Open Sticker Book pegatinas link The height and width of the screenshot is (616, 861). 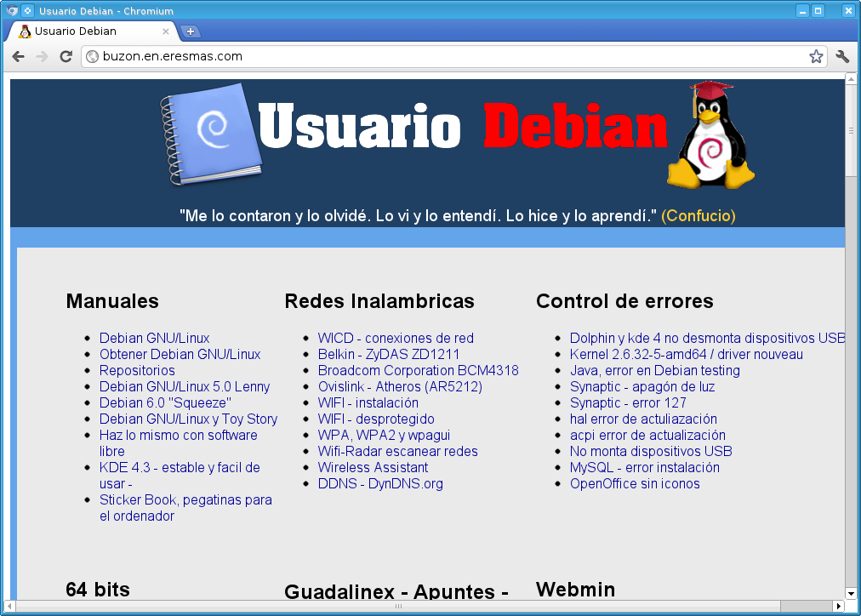[185, 508]
